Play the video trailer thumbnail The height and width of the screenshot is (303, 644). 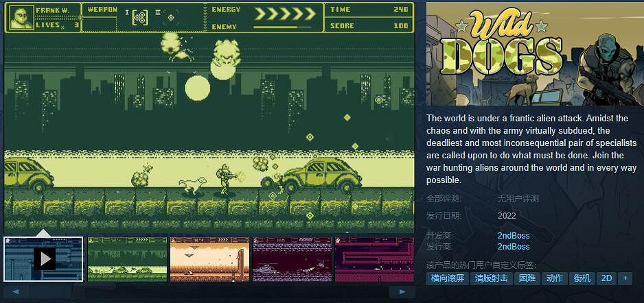pyautogui.click(x=43, y=258)
